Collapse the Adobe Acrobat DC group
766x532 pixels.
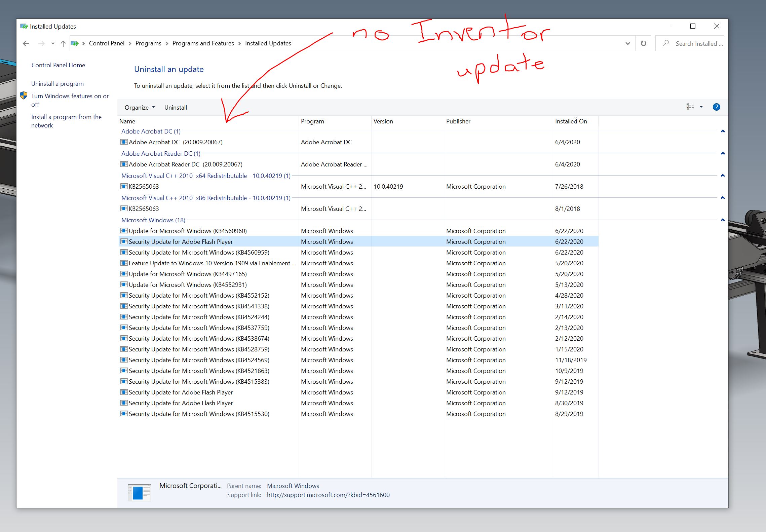[x=723, y=131]
